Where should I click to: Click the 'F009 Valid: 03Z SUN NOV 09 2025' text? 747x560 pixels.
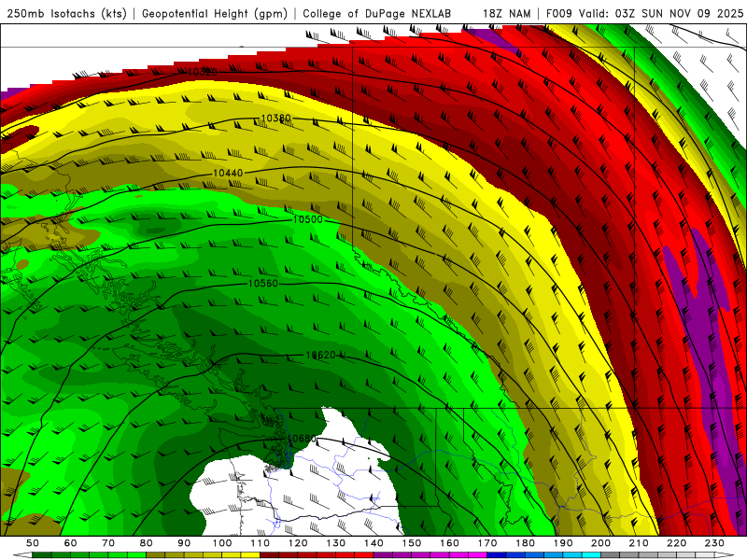coord(644,14)
